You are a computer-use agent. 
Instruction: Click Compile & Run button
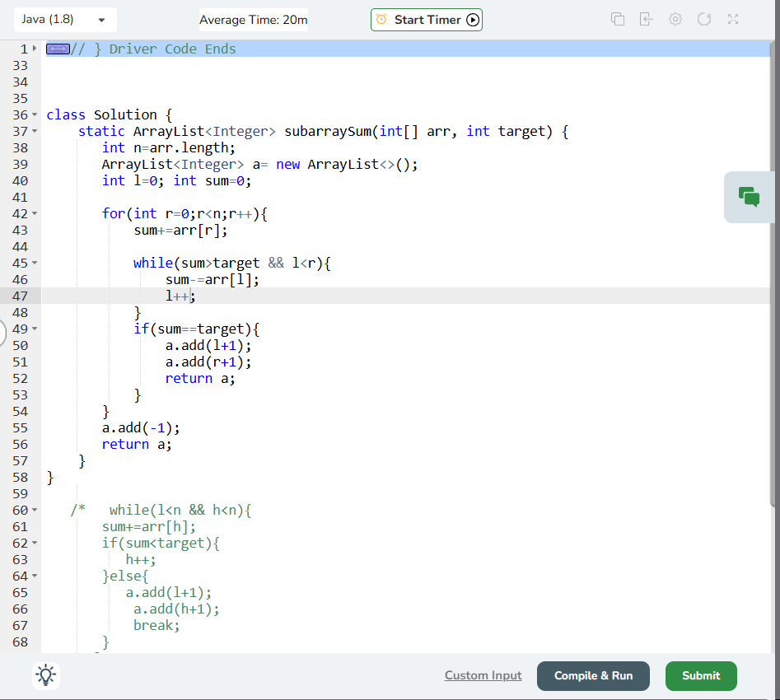(x=593, y=675)
